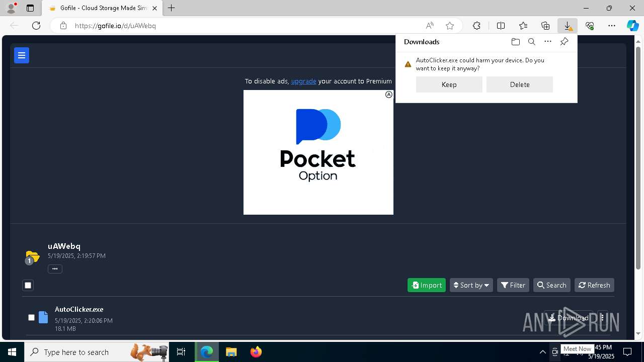Open the uAWebq folder options ellipsis
The image size is (644, 362).
point(55,268)
